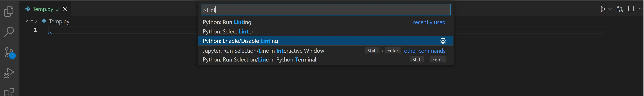Split the editor to the right
This screenshot has width=644, height=96.
[631, 9]
